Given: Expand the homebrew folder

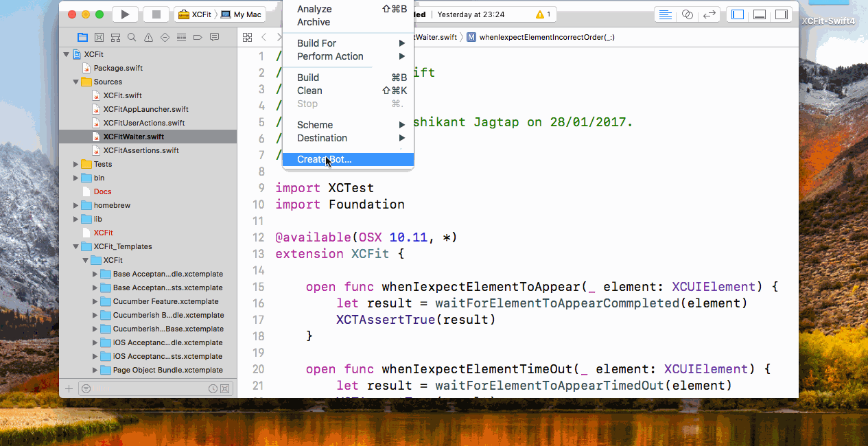Looking at the screenshot, I should (x=76, y=205).
